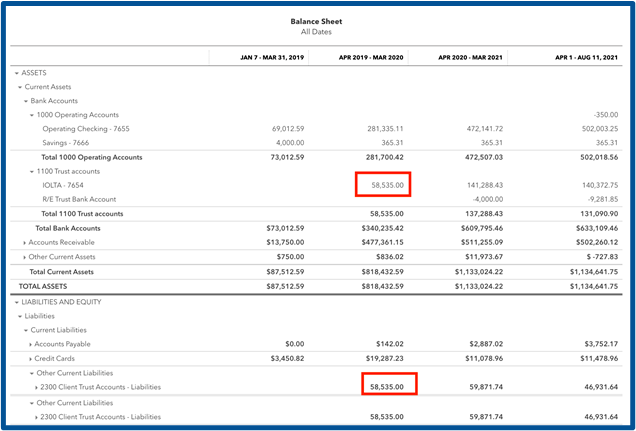Viewport: 636px width, 431px height.
Task: Click Operating Checking value 502,003.25
Action: tap(600, 129)
